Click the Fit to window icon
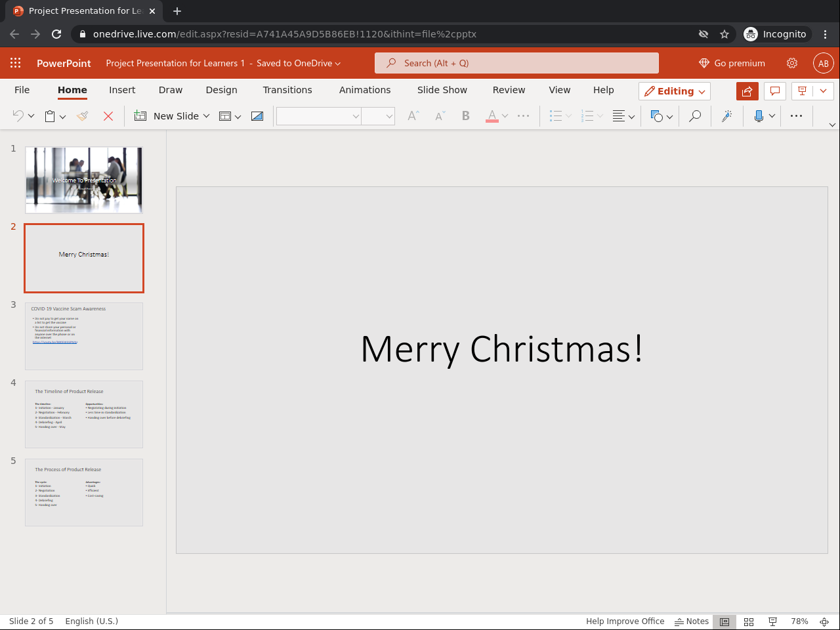The width and height of the screenshot is (840, 630). tap(824, 621)
